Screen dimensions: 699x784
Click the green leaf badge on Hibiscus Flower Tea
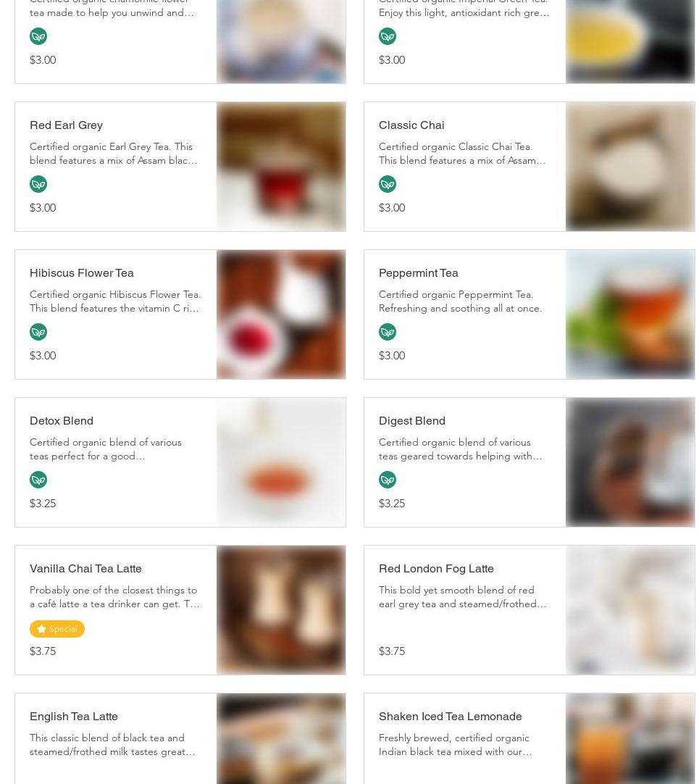coord(38,332)
